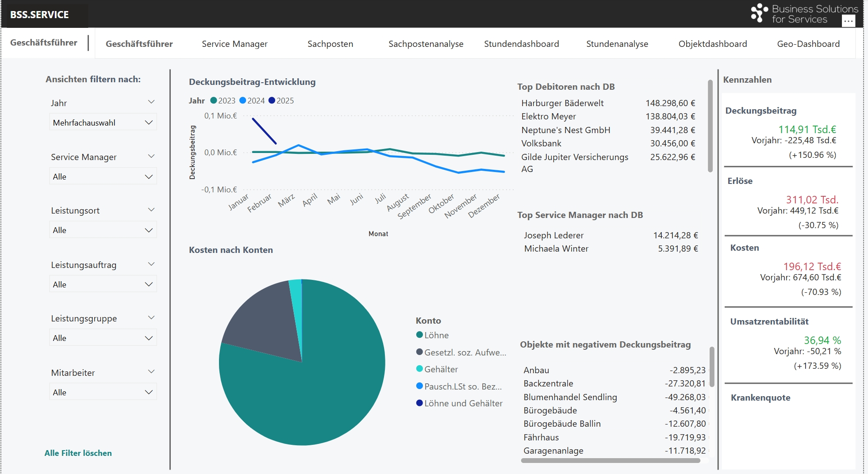The height and width of the screenshot is (474, 868).
Task: Click the Kosten value 196,12 Tsd.€
Action: coord(812,267)
